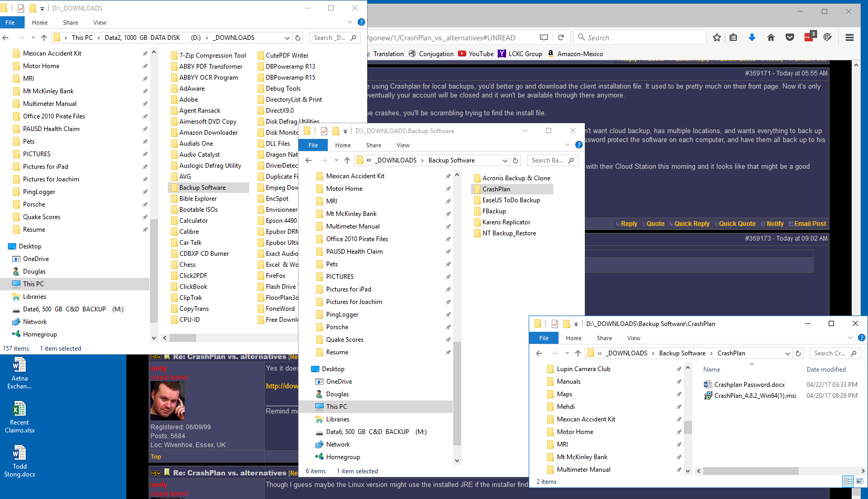Open Home tab in Backup Software window

(x=343, y=145)
